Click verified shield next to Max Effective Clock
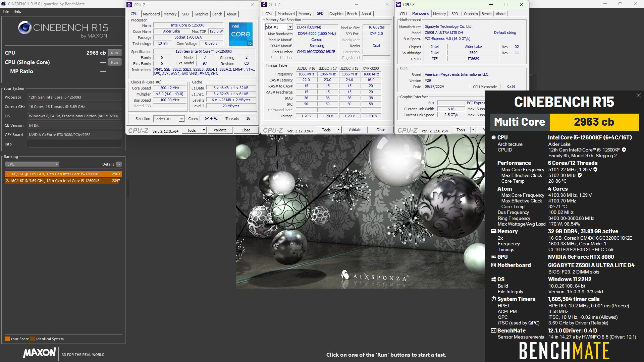 coord(580,175)
